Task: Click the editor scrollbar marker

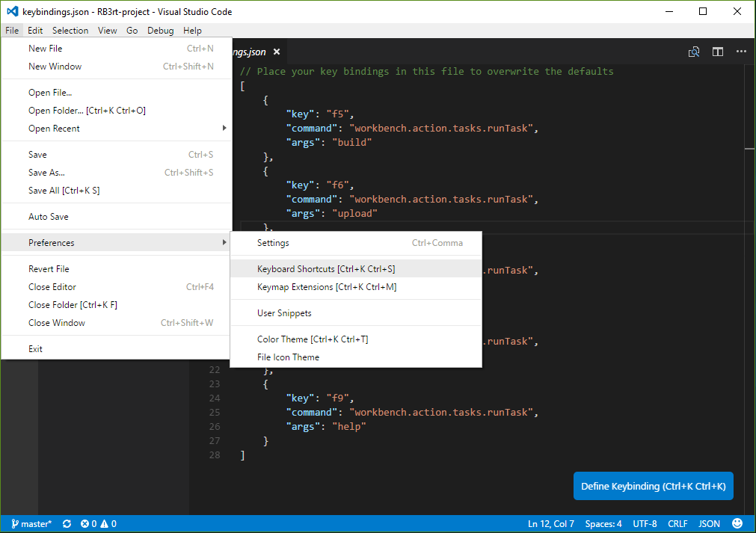Action: 750,149
